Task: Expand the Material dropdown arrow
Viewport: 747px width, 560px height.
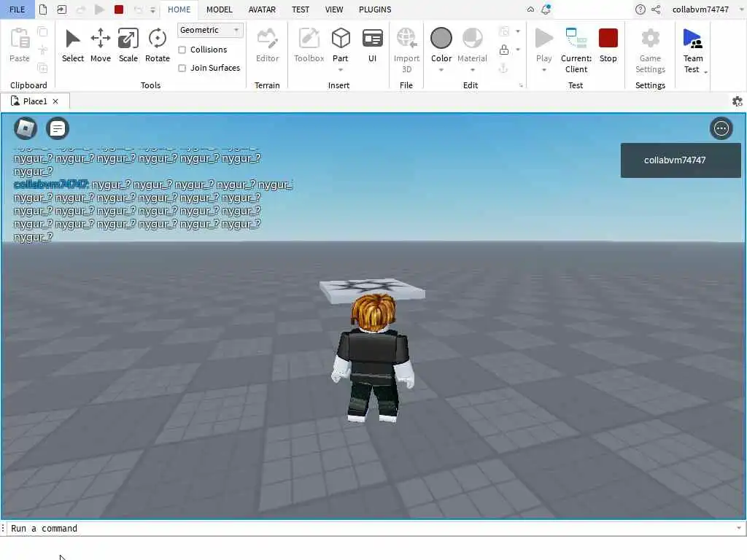Action: [x=472, y=70]
